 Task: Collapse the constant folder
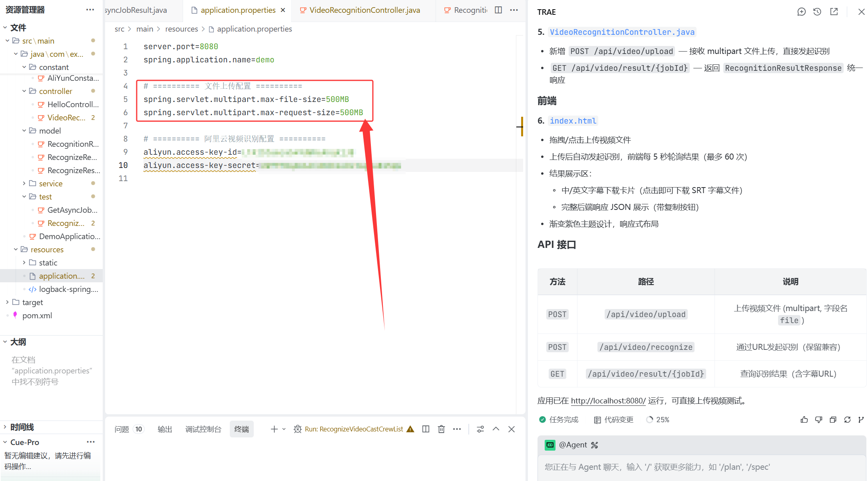pos(24,67)
